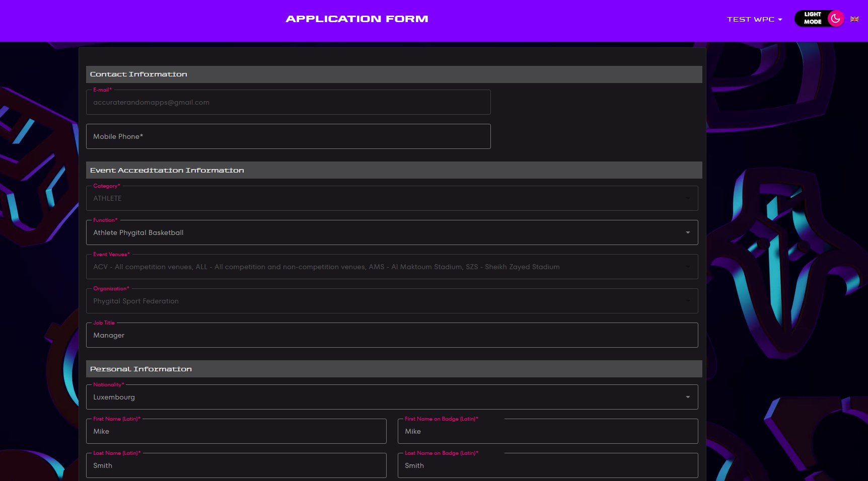Click the Event Accreditation Information header

coord(394,170)
